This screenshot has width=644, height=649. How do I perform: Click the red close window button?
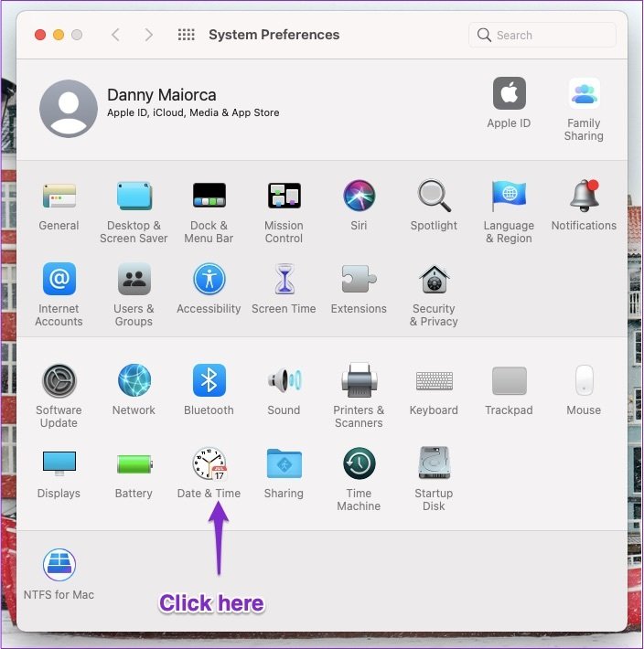[x=40, y=35]
